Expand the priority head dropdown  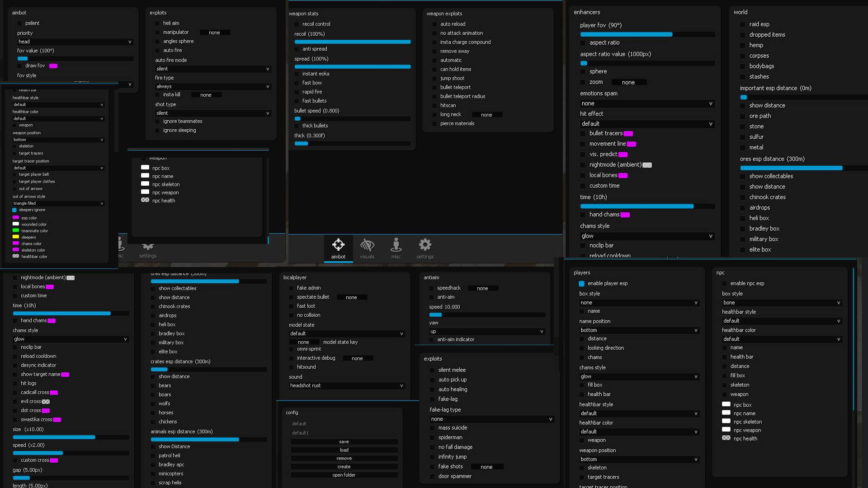75,42
